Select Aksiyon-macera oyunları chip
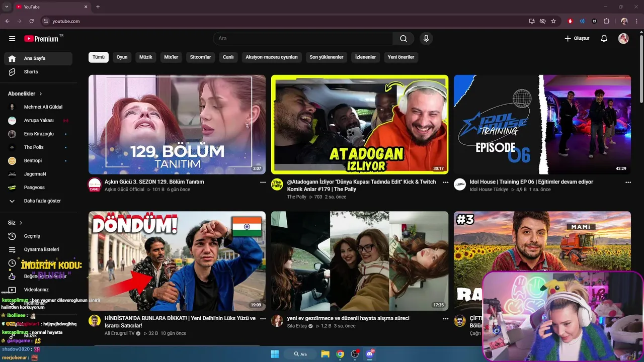This screenshot has width=644, height=362. click(x=272, y=57)
